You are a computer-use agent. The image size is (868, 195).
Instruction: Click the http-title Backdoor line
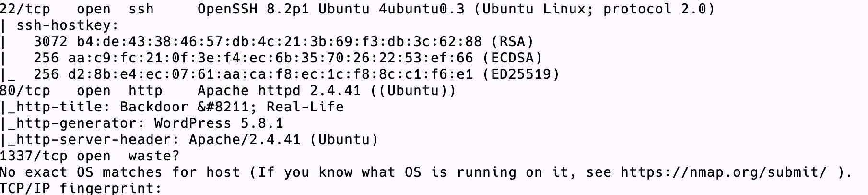(172, 107)
